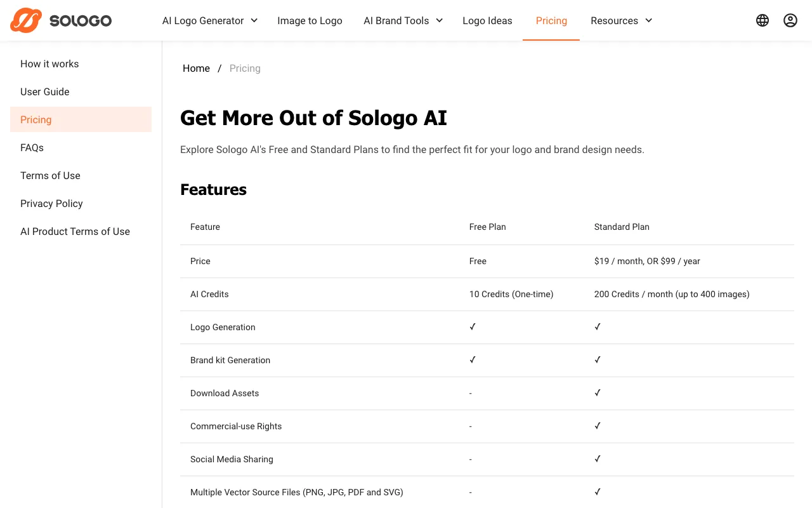
Task: Click Standard Plan checkmark for Brand kit Generation
Action: pos(598,359)
